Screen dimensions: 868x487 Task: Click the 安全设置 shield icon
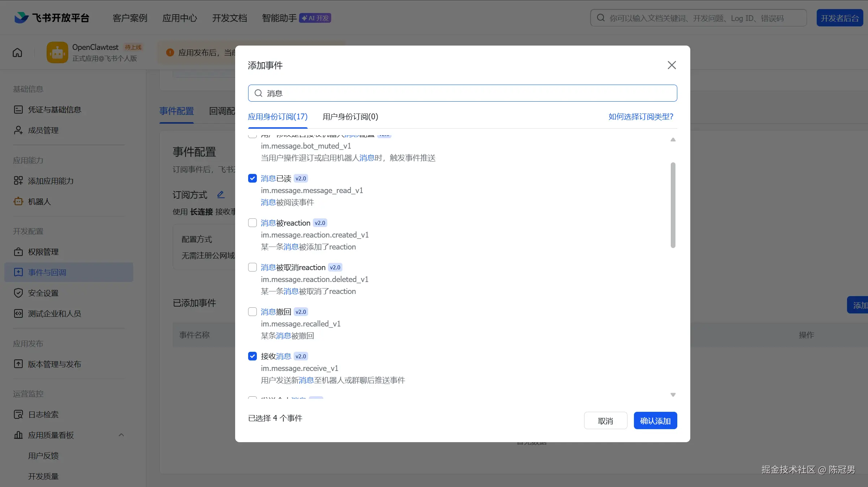(18, 293)
